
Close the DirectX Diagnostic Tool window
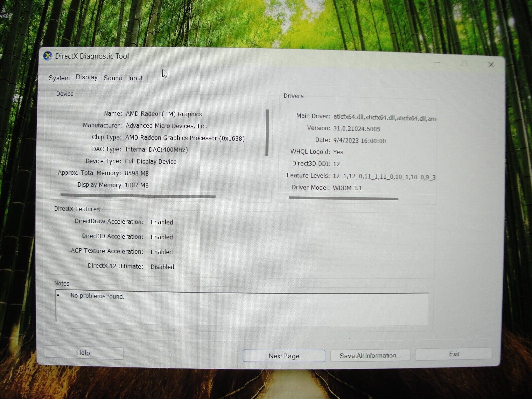click(x=491, y=65)
